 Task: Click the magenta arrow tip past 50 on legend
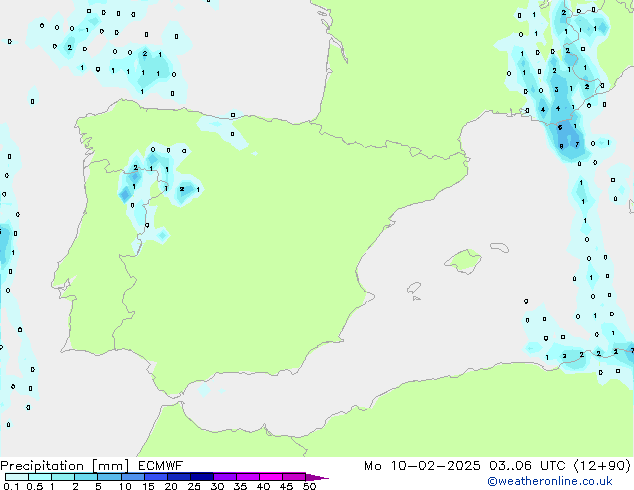pyautogui.click(x=322, y=477)
